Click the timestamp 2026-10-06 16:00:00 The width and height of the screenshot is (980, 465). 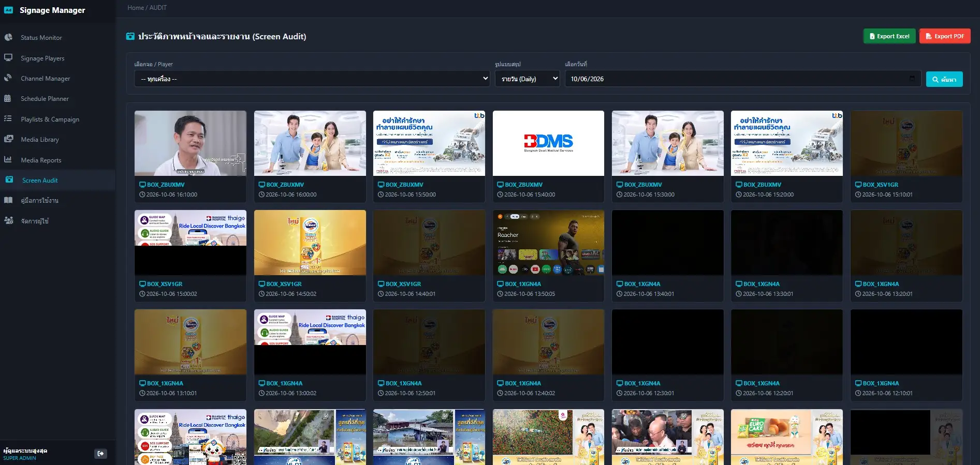pyautogui.click(x=291, y=194)
